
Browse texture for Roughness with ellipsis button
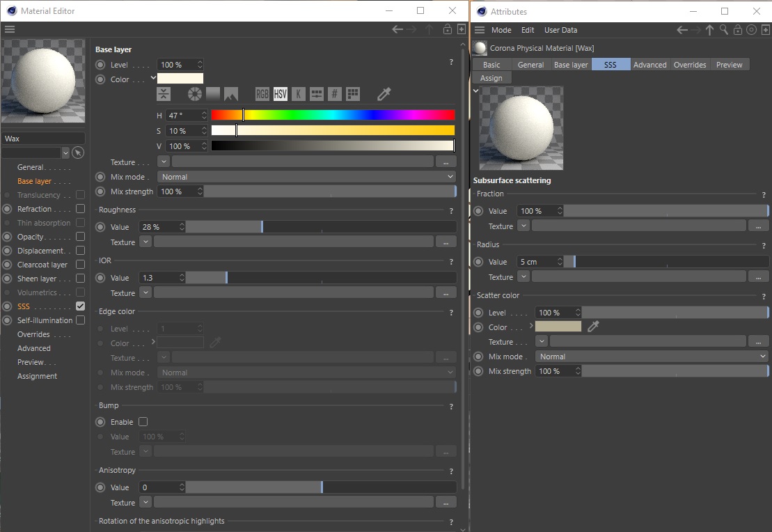(x=446, y=242)
